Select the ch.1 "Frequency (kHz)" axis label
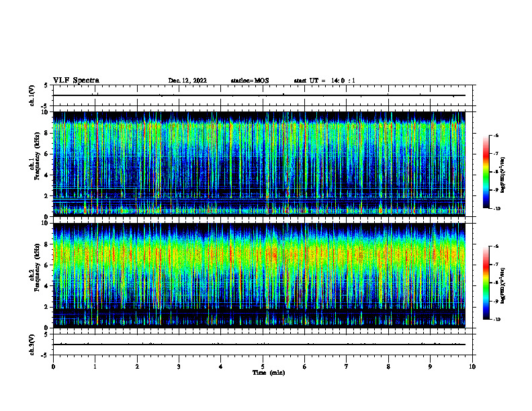Screen dimensions: 532x411 pyautogui.click(x=37, y=156)
